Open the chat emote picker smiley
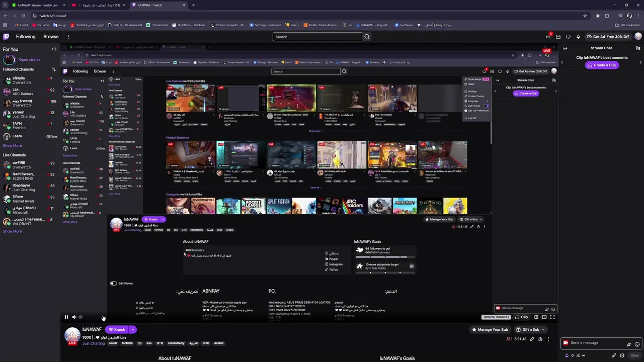 tap(637, 344)
